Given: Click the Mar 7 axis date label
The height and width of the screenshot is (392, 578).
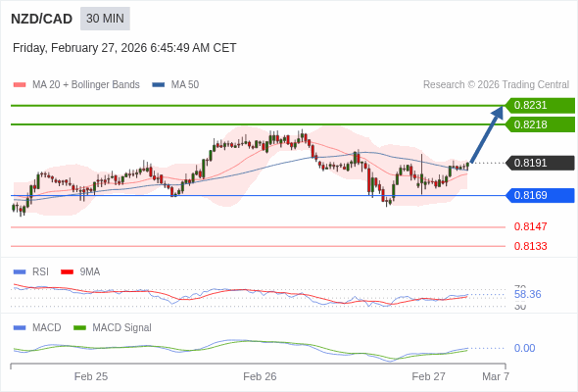Looking at the screenshot, I should point(496,376).
